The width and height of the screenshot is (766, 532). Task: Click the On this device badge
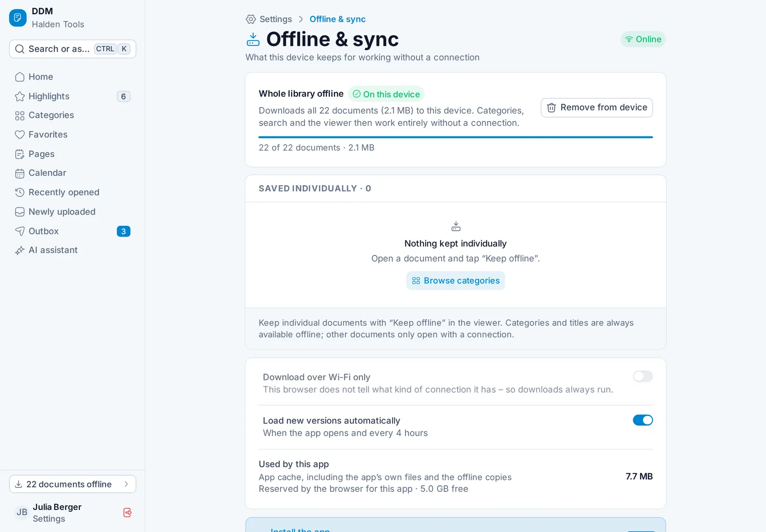pos(386,94)
